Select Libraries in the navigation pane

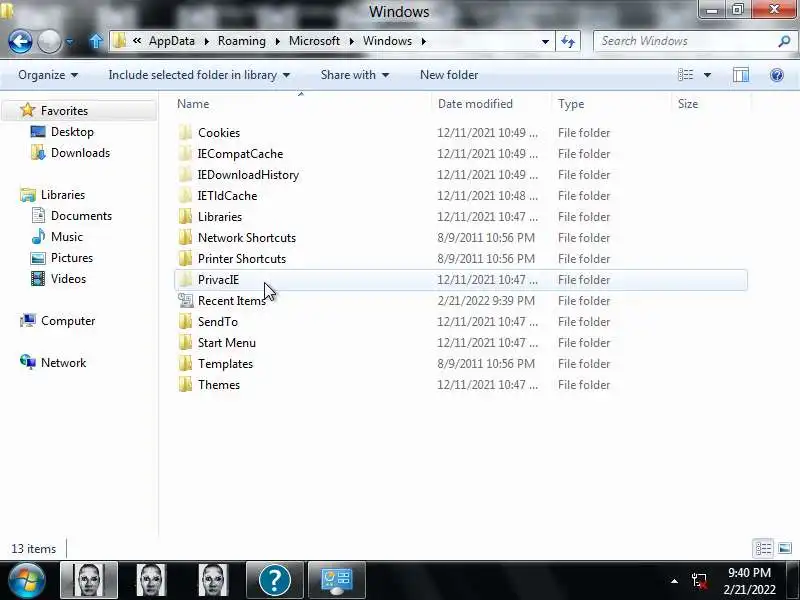tap(63, 195)
